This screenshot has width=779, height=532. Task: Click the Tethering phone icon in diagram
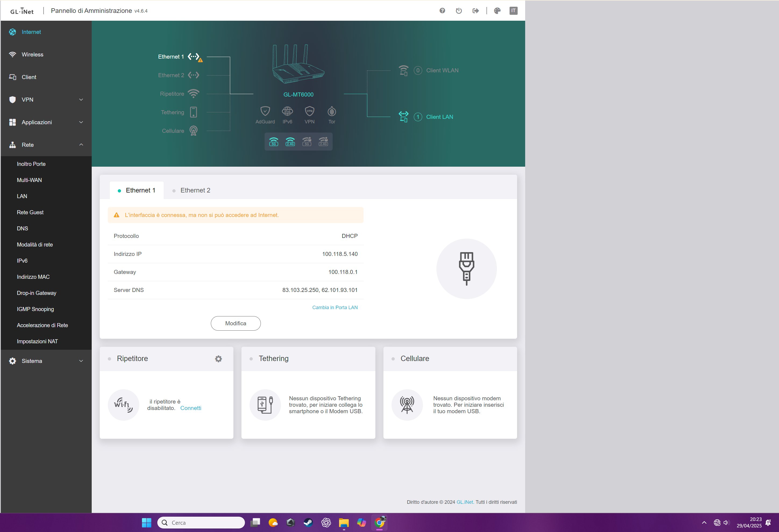pos(193,112)
